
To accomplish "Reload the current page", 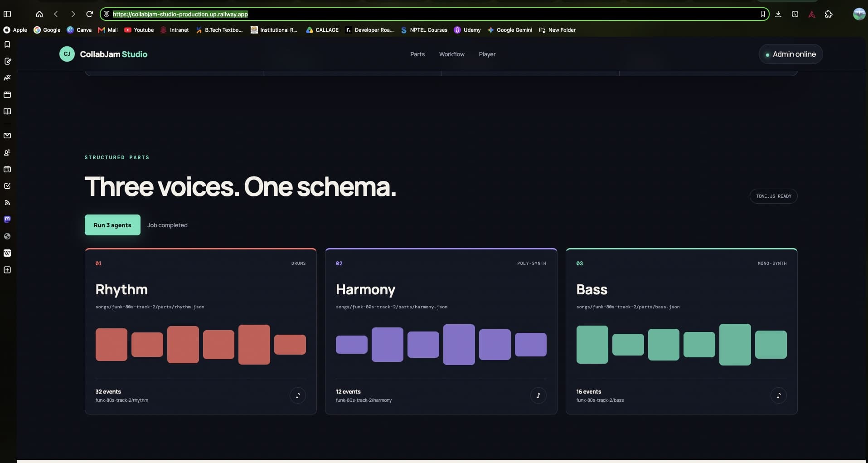I will point(90,14).
